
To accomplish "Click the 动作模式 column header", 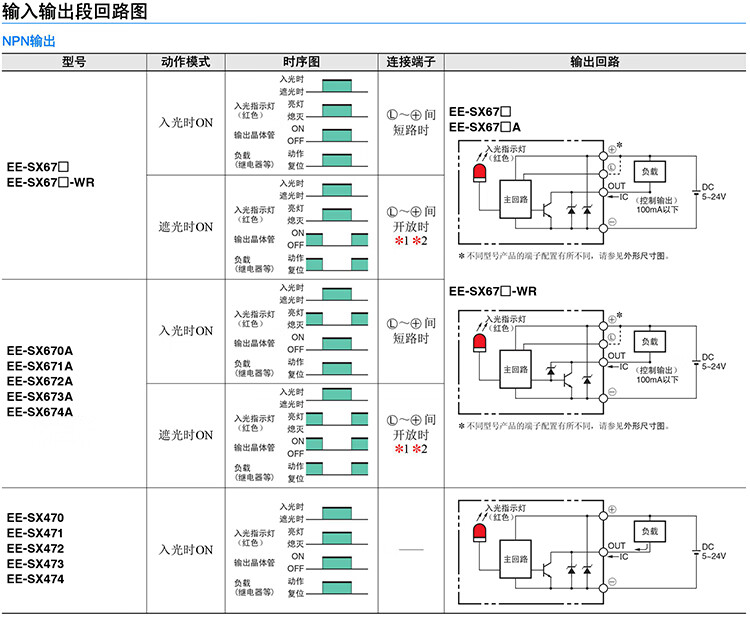I will [x=186, y=62].
